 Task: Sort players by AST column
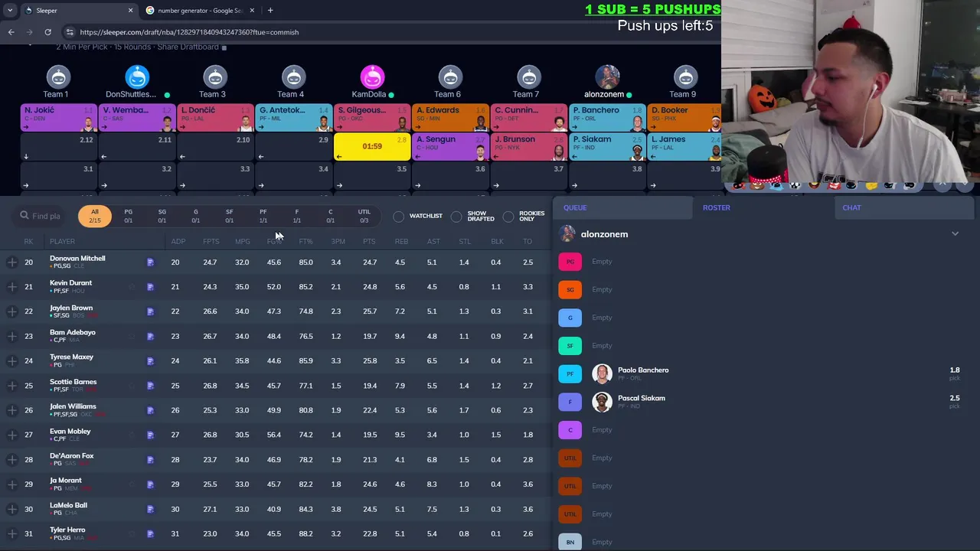[433, 242]
